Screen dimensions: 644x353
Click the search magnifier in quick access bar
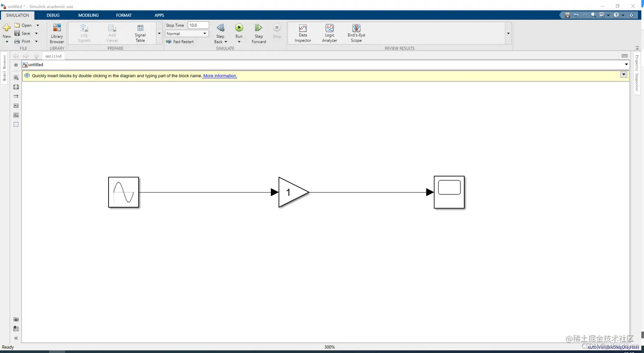(x=593, y=15)
